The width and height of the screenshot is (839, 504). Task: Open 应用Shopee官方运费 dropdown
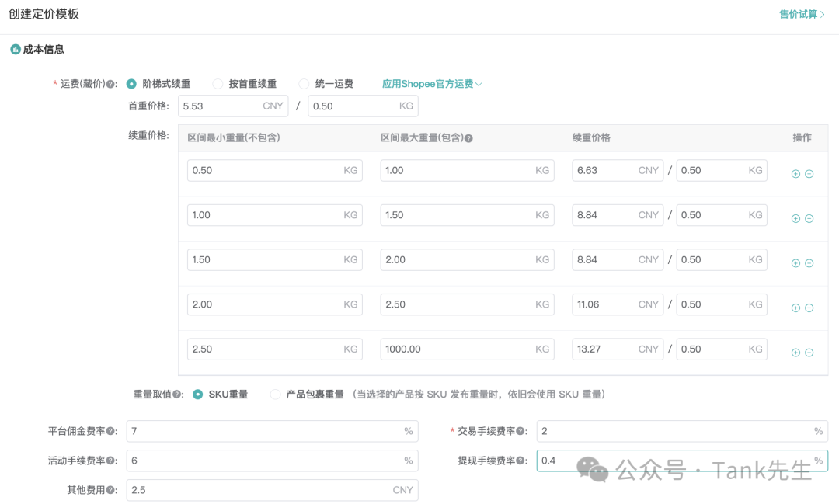tap(432, 84)
